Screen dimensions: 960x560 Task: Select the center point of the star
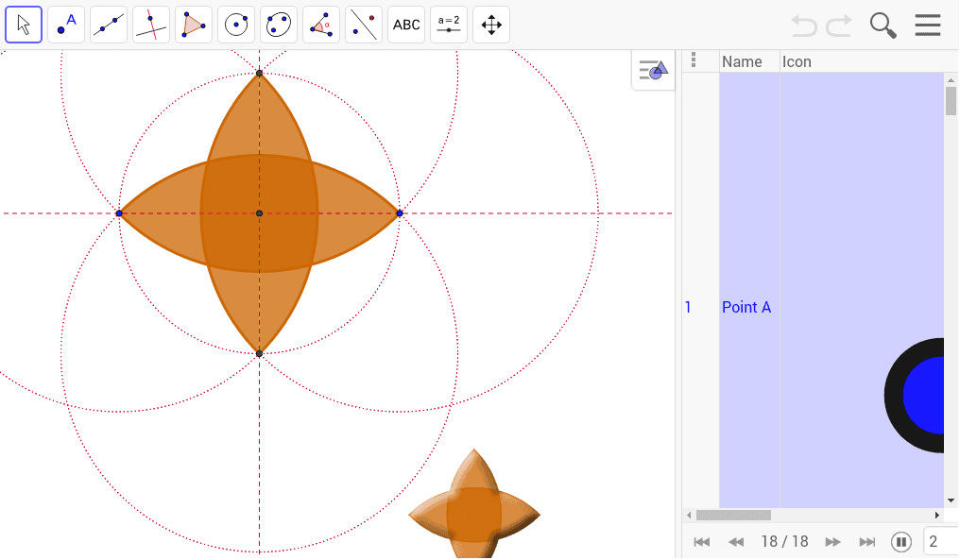260,213
